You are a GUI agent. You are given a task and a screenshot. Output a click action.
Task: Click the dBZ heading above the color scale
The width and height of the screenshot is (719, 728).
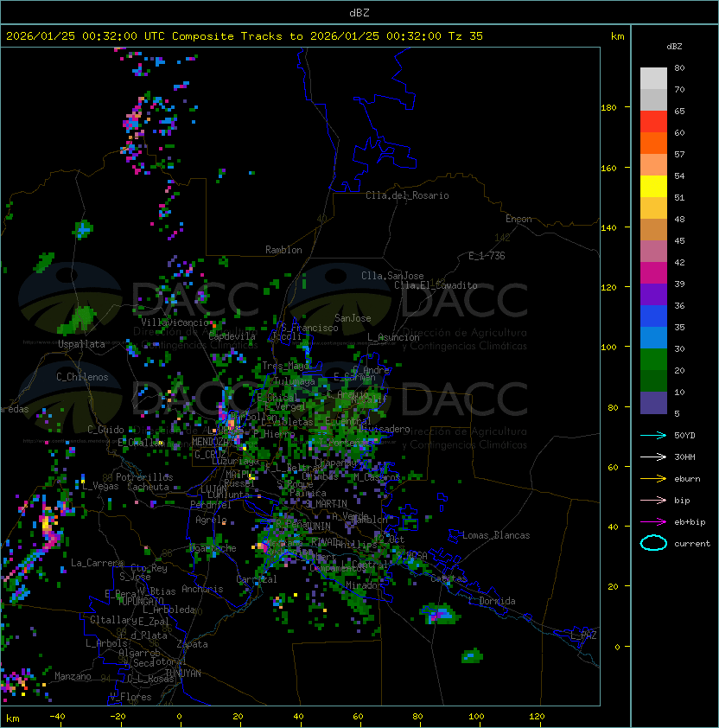point(674,47)
